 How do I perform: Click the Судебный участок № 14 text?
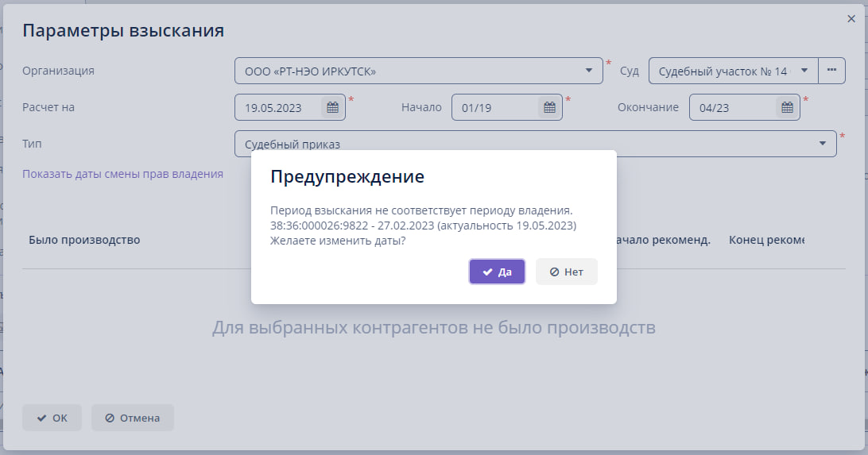(722, 71)
